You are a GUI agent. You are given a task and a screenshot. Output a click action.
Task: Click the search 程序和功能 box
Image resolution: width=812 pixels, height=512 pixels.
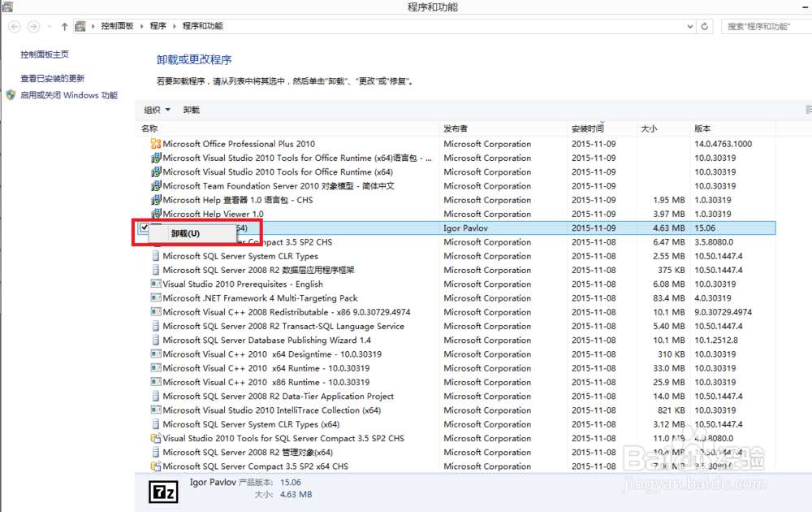point(767,27)
